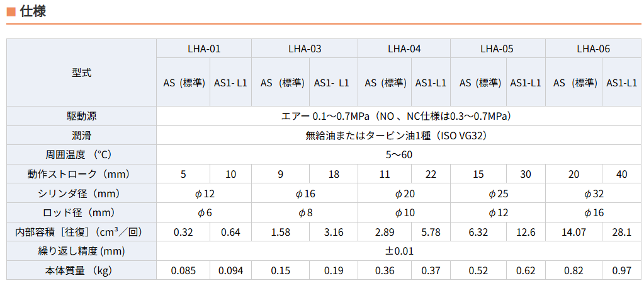Click the 型式 row header cell

[81, 72]
